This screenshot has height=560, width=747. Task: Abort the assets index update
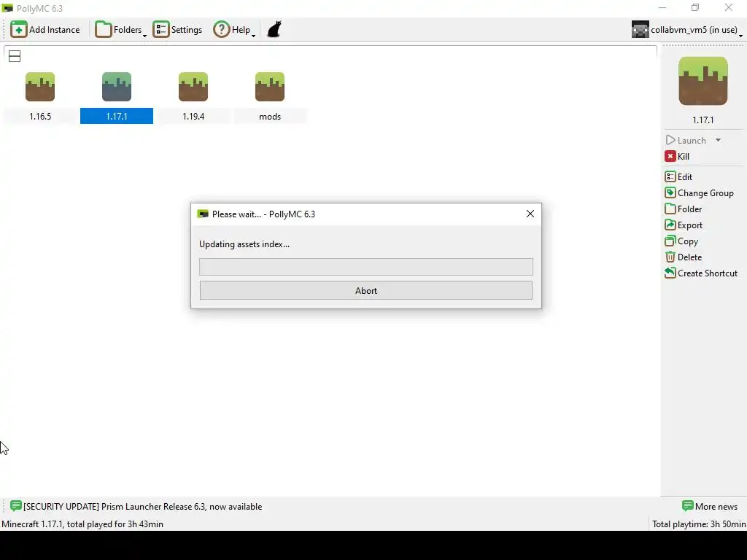(x=366, y=290)
